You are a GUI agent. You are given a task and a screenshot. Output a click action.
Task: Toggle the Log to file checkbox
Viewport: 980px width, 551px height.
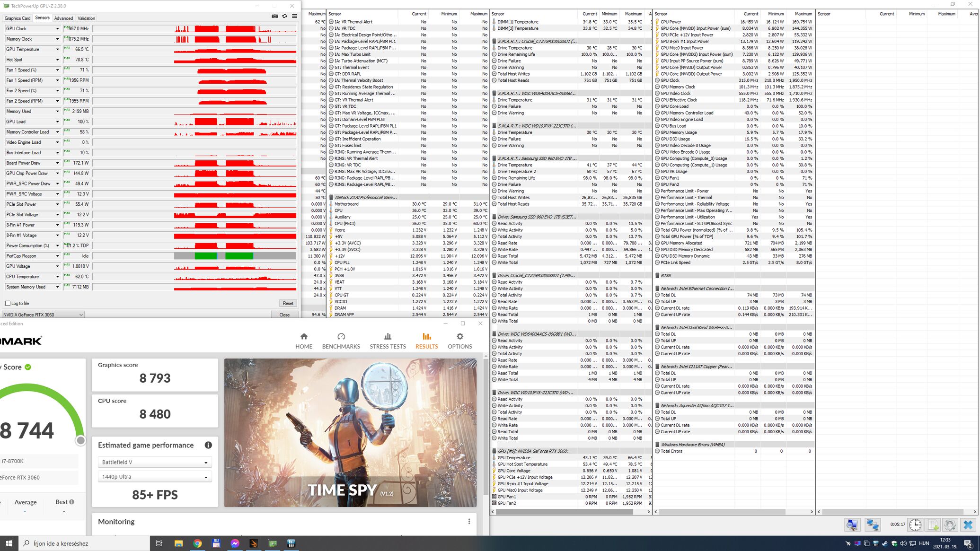[8, 303]
